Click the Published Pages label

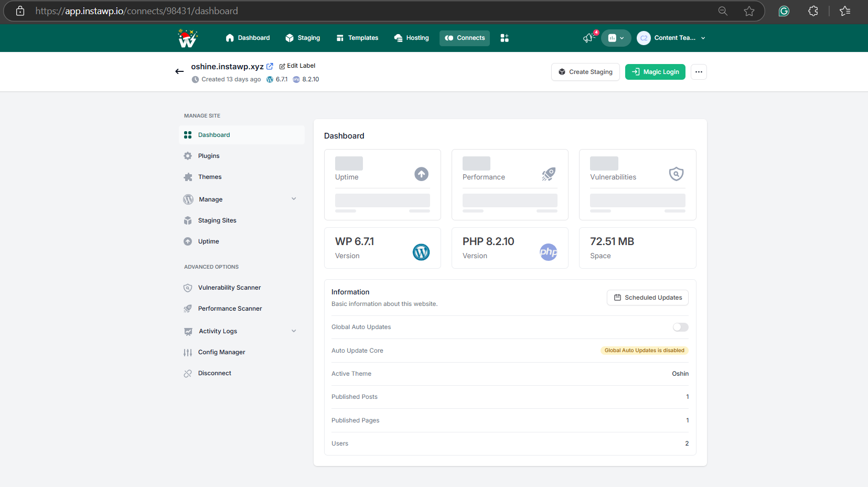356,420
